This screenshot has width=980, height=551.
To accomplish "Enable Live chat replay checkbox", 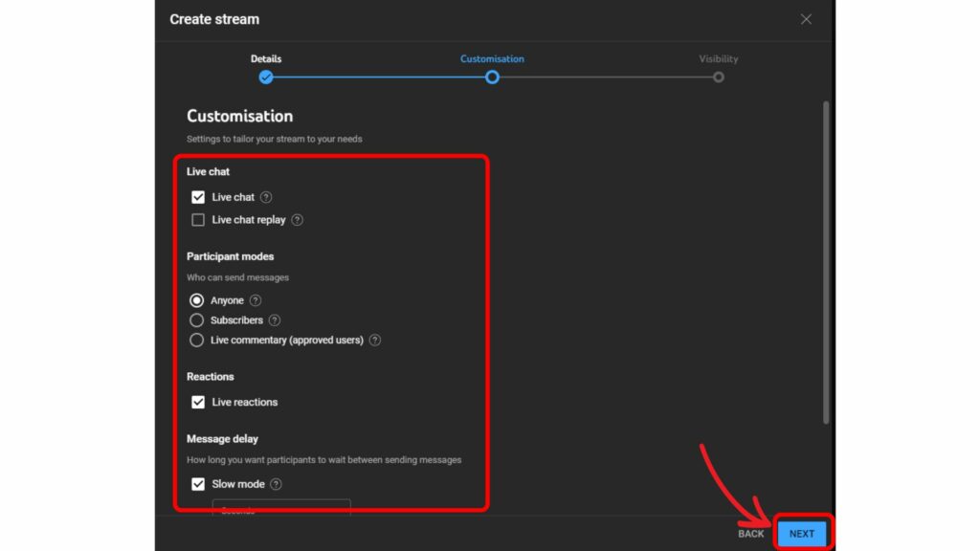I will 198,220.
